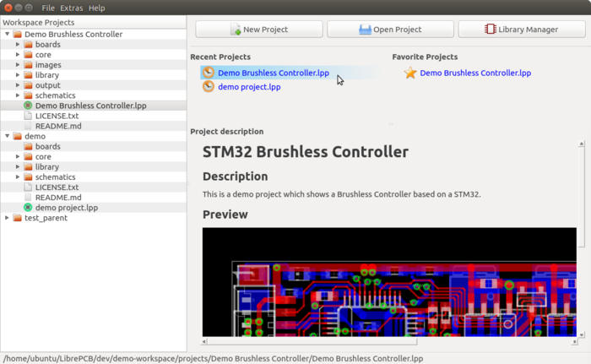Collapse the Demo Brushless Controller tree node
Screen dimensions: 591x364
[x=7, y=35]
